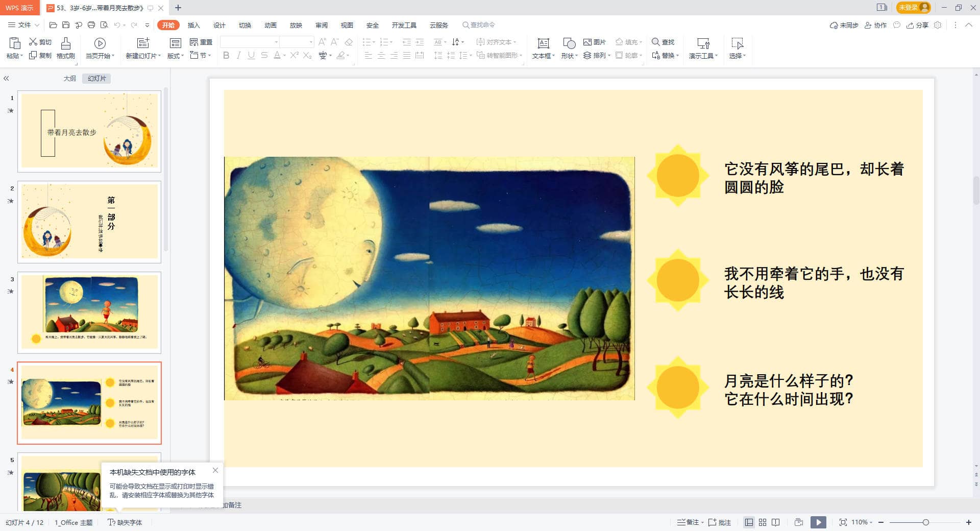Toggle center text alignment
The image size is (980, 531).
(381, 55)
